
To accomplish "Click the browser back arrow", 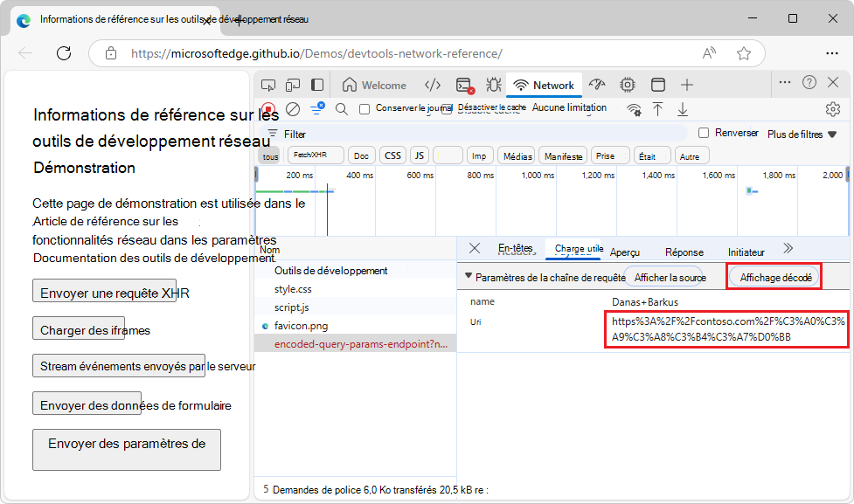I will coord(25,53).
